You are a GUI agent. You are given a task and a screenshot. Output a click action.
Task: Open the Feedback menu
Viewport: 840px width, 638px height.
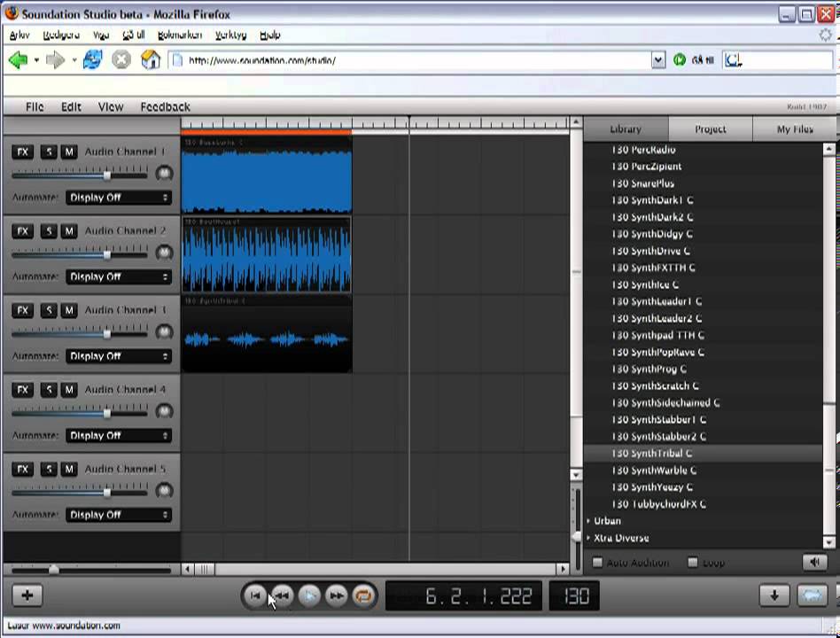166,106
